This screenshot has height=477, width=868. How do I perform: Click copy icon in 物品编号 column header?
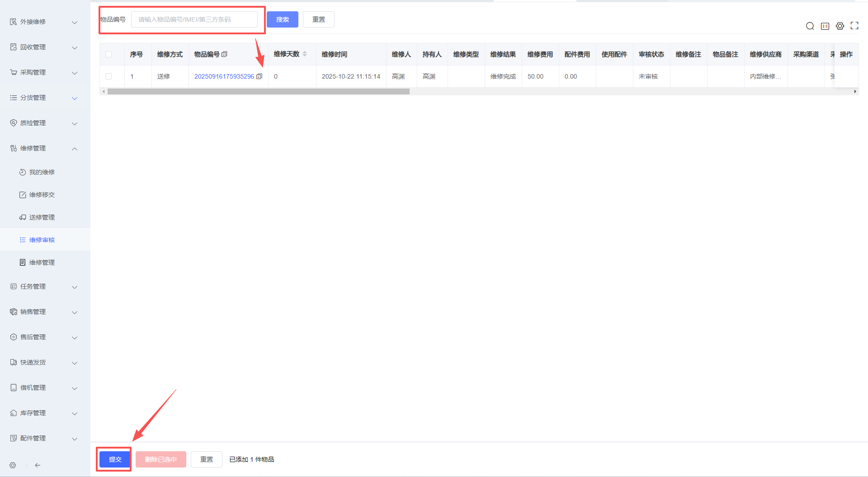pos(224,54)
